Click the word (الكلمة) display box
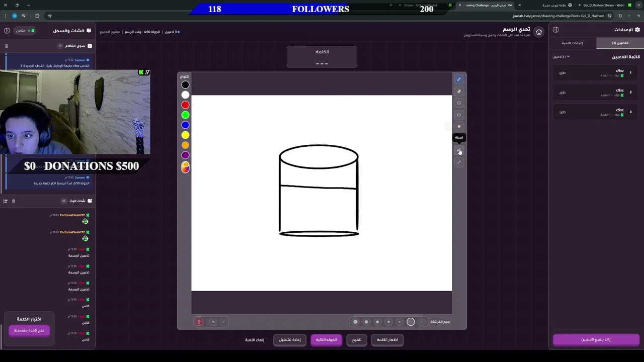Screen dimensions: 644x362 322,57
